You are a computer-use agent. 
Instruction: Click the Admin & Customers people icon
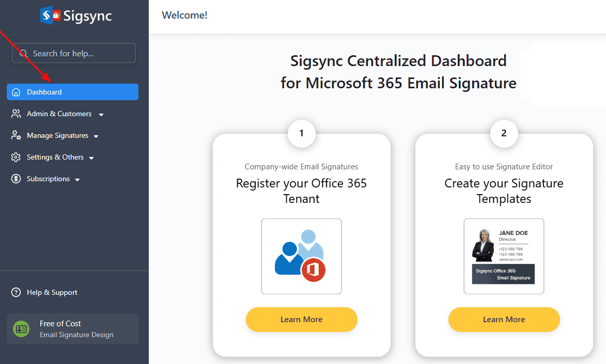[x=16, y=114]
